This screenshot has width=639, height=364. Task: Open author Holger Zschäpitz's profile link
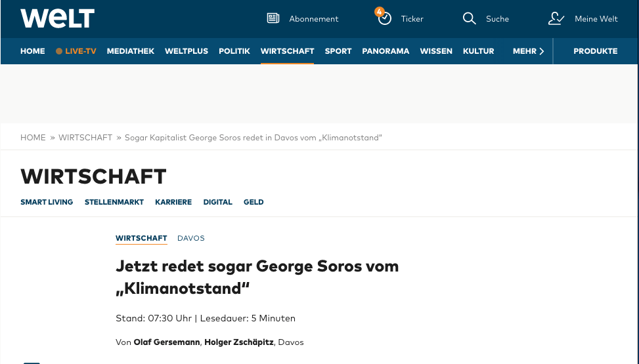tap(239, 342)
